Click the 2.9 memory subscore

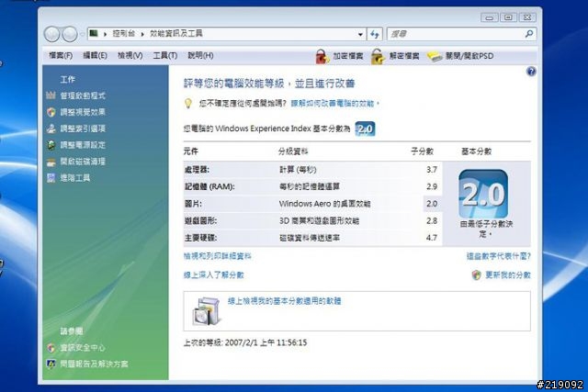(x=432, y=186)
